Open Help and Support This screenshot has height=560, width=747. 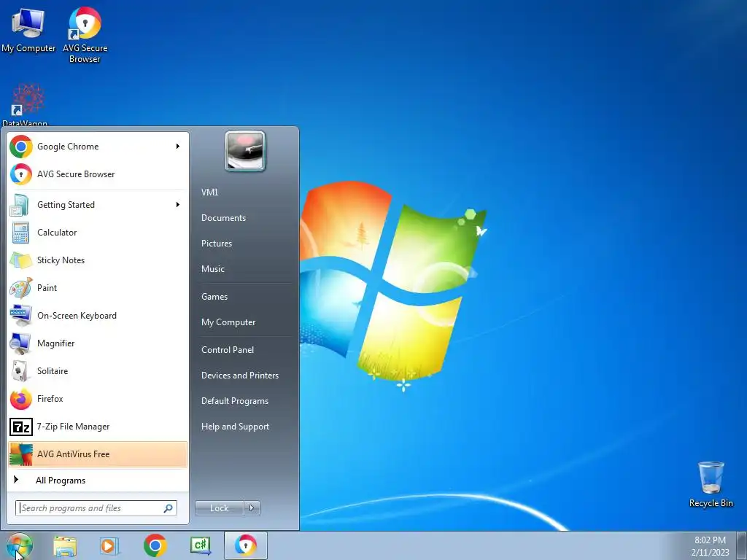246,427
